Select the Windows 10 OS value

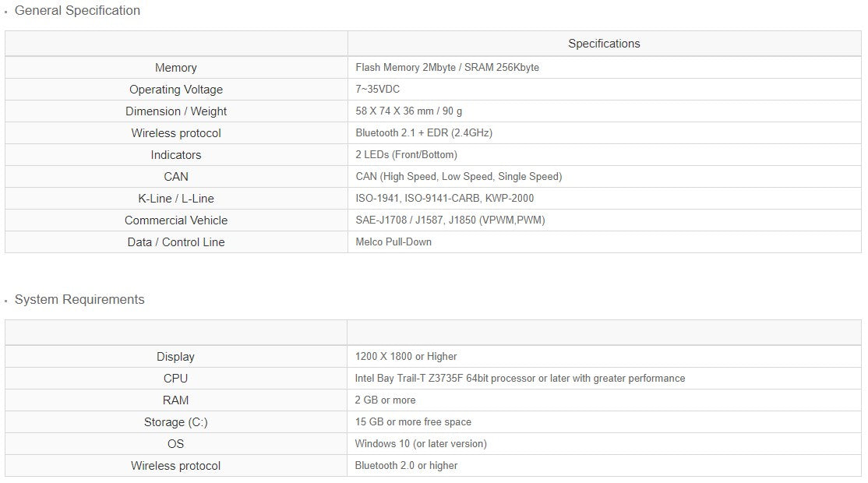coord(421,444)
